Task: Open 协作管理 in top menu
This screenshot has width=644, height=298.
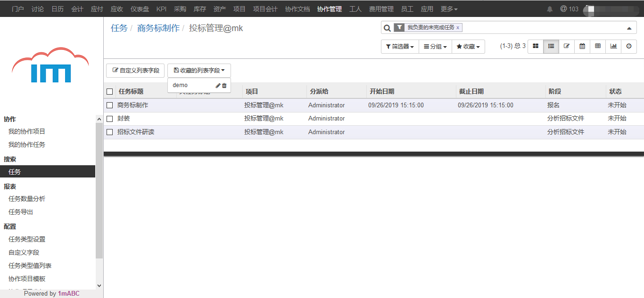Action: tap(330, 9)
